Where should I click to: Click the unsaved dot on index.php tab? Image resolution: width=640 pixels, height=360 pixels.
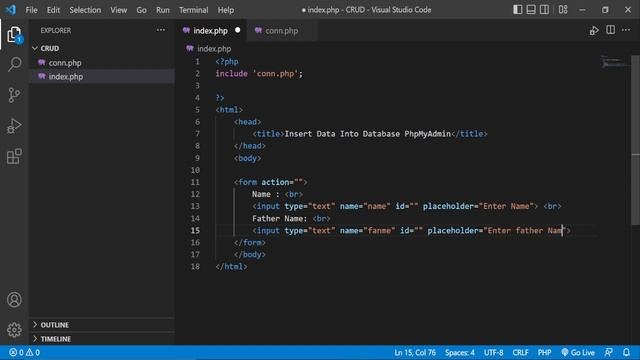click(x=238, y=30)
